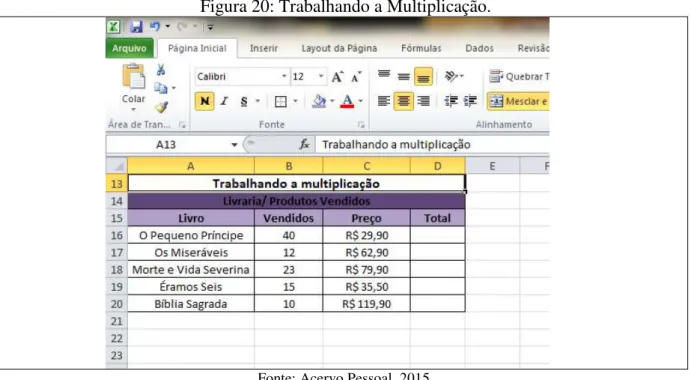Click Mesclar e centralizar button
The image size is (691, 380).
click(518, 101)
